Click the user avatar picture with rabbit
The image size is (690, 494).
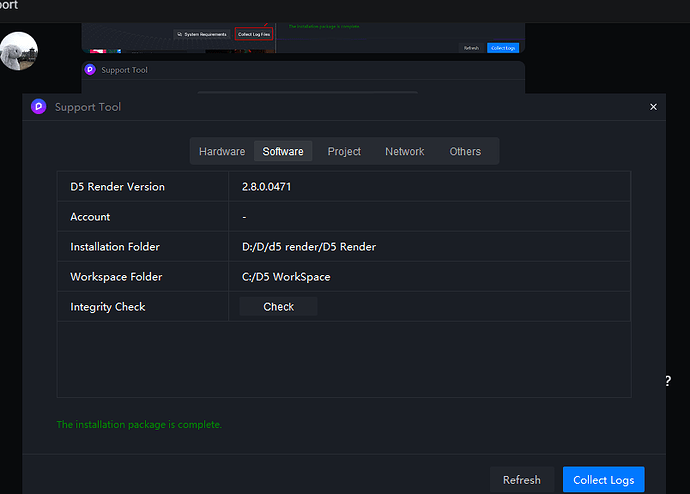18,51
